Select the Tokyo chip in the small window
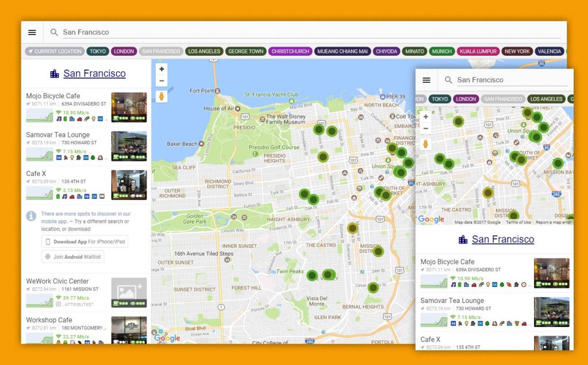The height and width of the screenshot is (365, 588). pos(439,99)
